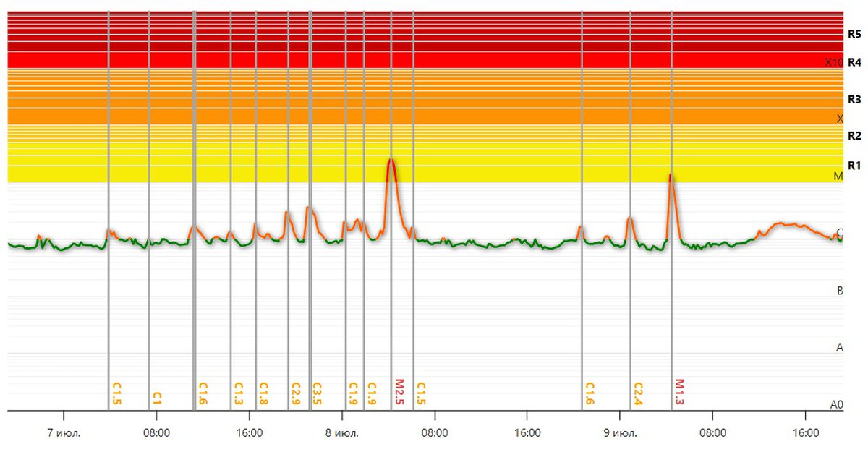Select the 8 июл. date tick label
868x452 pixels.
pyautogui.click(x=341, y=433)
